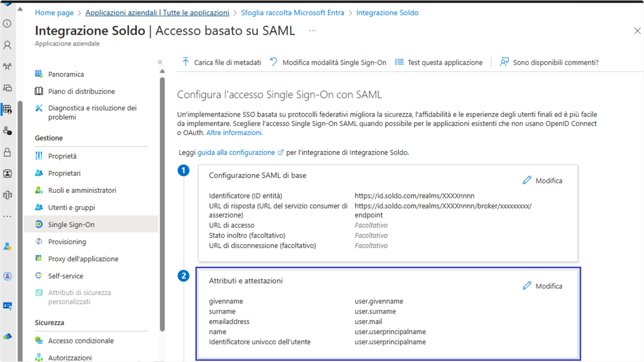
Task: Open the cloud icon in left rail
Action: click(x=7, y=336)
